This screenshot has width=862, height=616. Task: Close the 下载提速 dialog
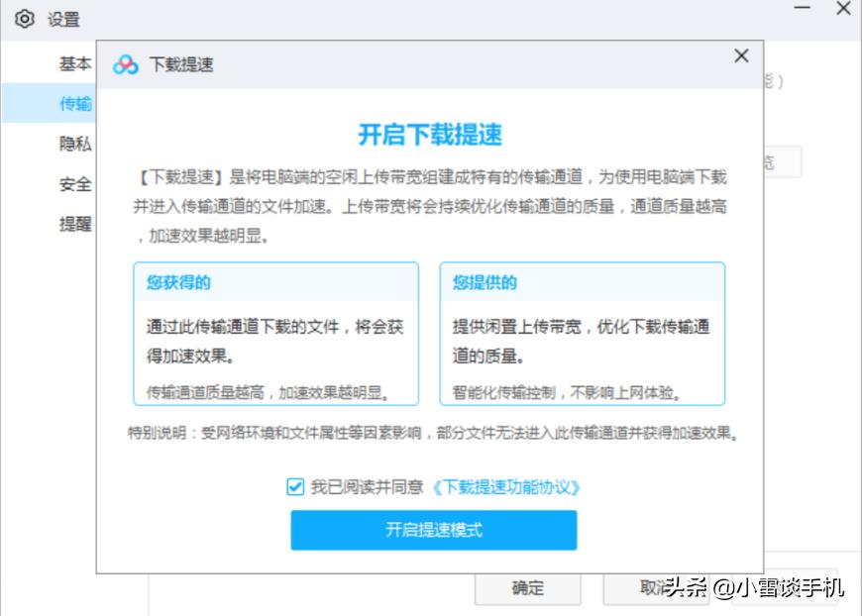point(741,56)
